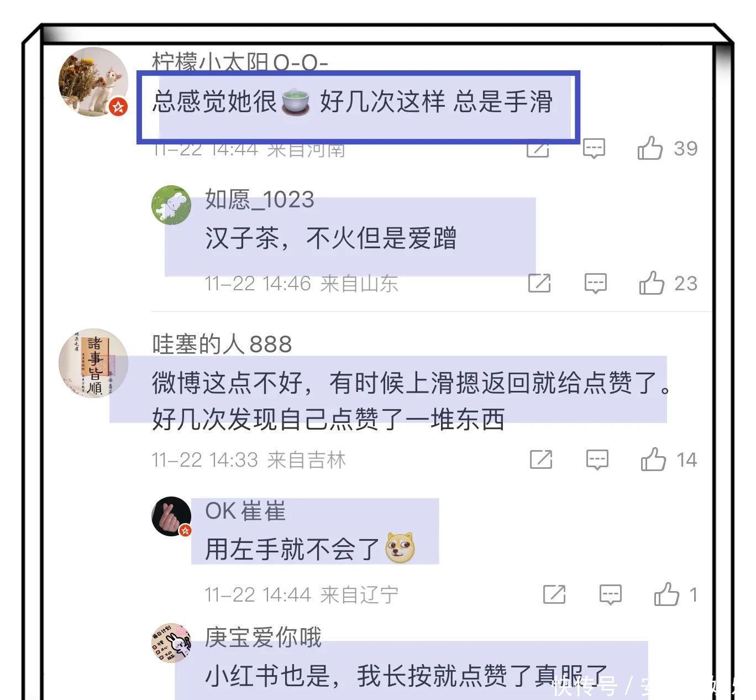Repost 如愿_1023's comment using share icon
The height and width of the screenshot is (700, 756).
[539, 283]
